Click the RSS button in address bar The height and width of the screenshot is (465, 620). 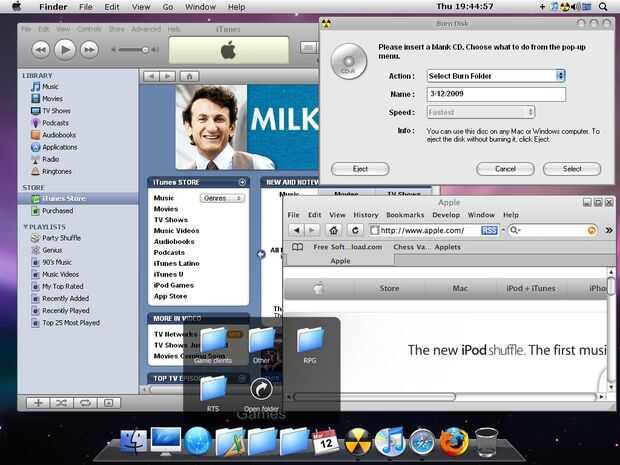point(489,230)
